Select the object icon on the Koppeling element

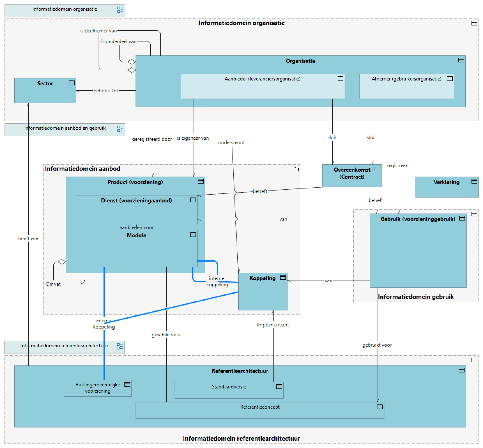click(x=283, y=278)
